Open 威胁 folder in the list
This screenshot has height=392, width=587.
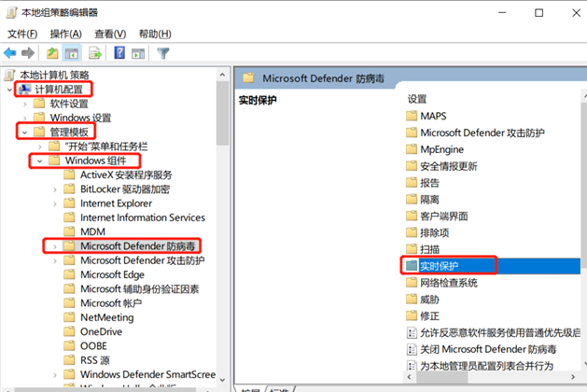(429, 300)
